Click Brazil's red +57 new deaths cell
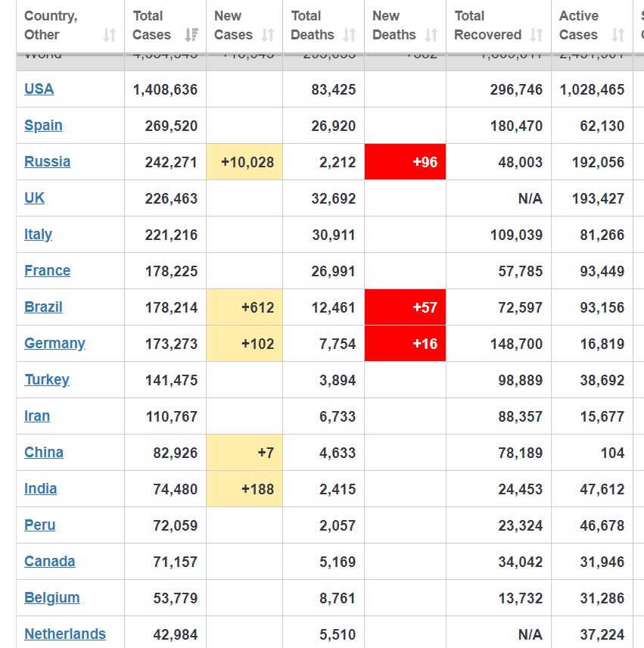Viewport: 644px width, 648px height. click(x=405, y=307)
